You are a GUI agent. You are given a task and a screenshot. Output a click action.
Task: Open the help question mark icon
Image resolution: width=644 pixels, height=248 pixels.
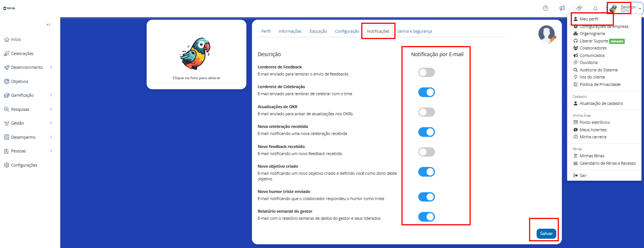click(545, 8)
